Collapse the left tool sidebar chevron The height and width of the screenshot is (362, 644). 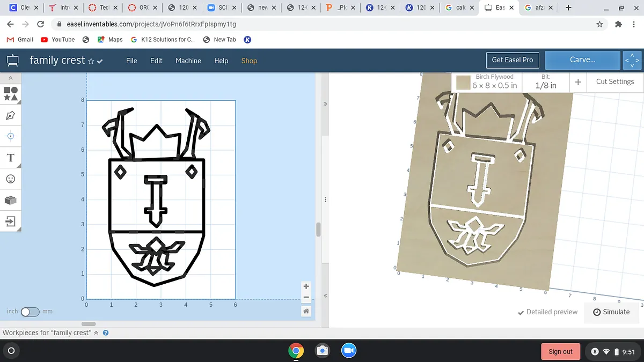[x=11, y=78]
